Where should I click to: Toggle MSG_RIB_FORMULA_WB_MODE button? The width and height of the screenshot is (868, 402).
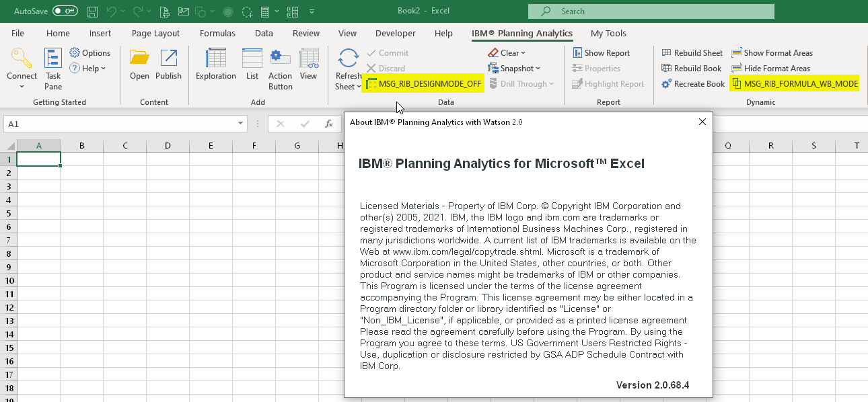795,84
